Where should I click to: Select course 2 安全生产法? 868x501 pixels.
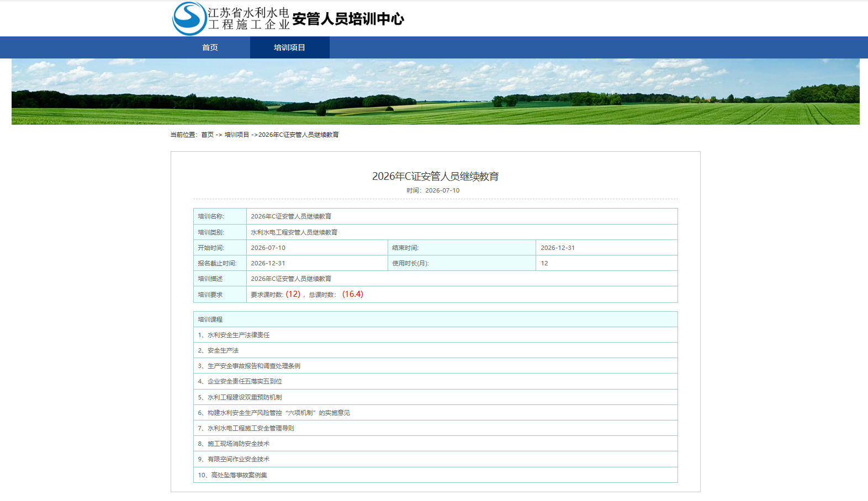coord(435,350)
